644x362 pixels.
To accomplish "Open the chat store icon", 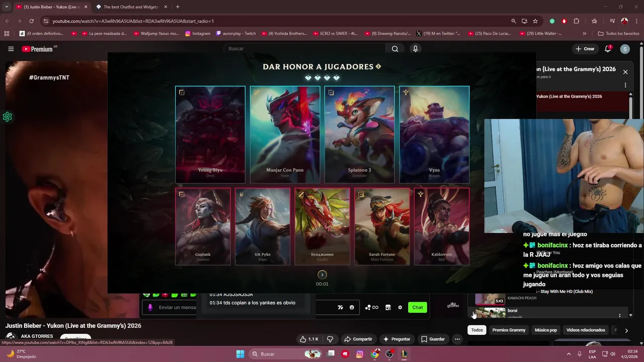I will (x=388, y=307).
